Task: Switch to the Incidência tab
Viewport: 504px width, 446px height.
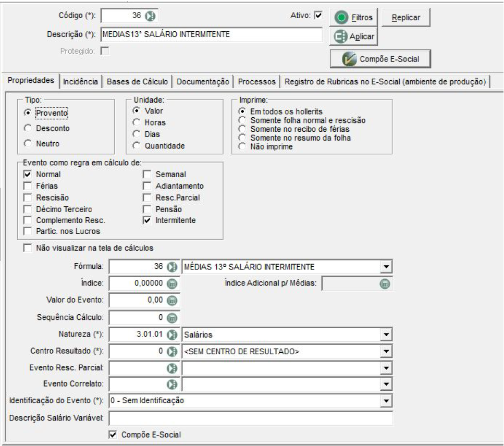Action: point(80,82)
